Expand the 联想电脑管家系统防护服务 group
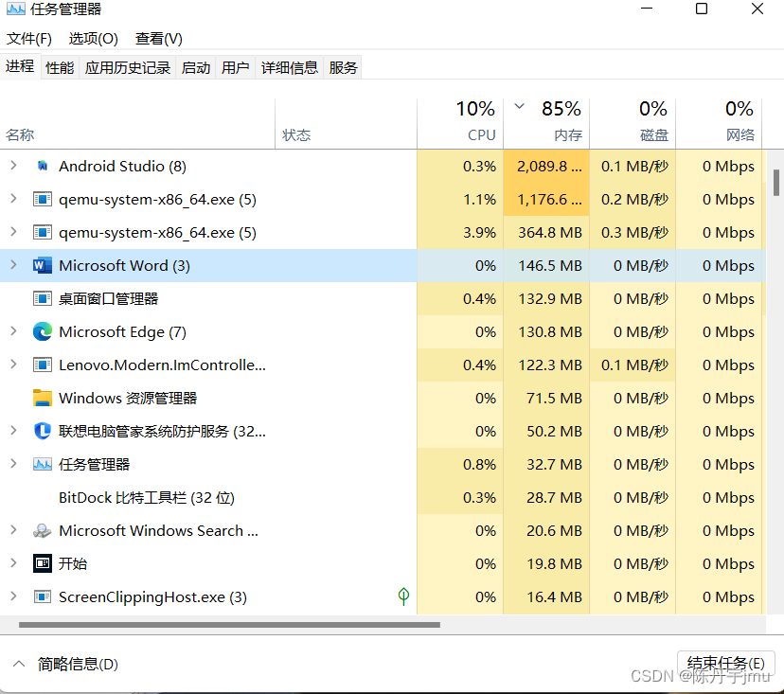 click(x=13, y=431)
